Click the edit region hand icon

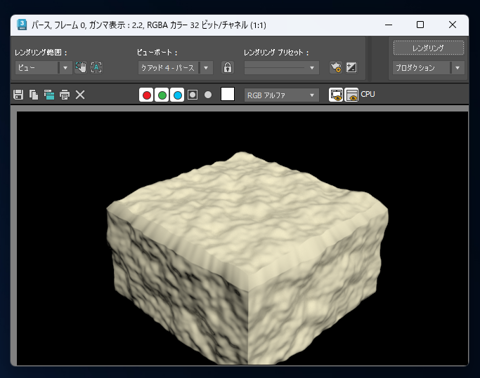click(x=80, y=68)
